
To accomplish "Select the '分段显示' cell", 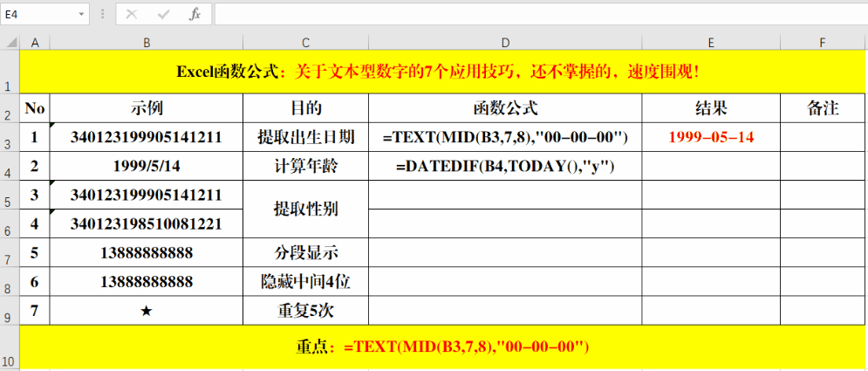I will (x=305, y=252).
